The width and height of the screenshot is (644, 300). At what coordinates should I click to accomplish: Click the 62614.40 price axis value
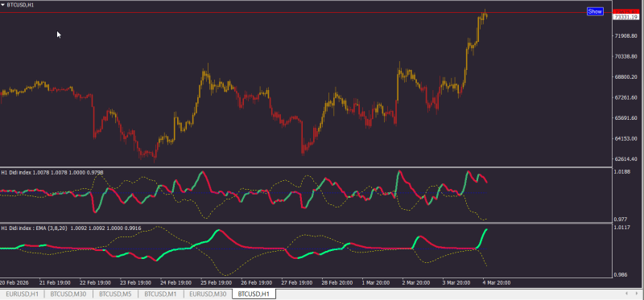point(625,159)
